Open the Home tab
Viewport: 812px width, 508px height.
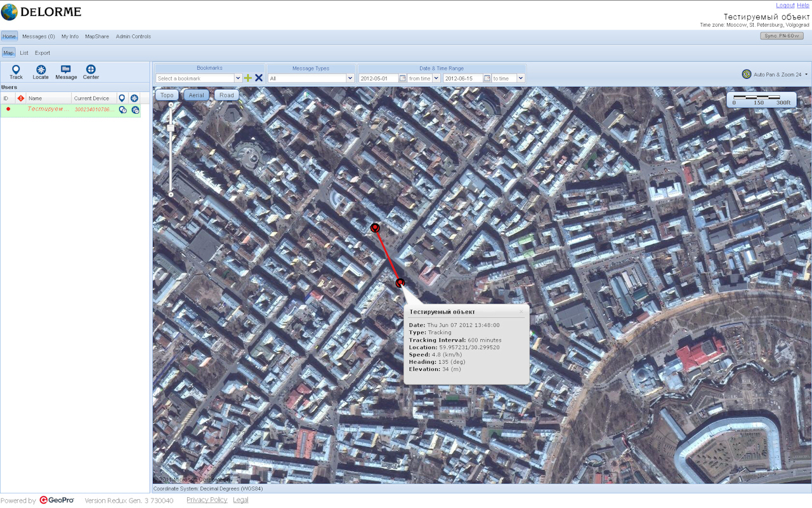pos(9,36)
